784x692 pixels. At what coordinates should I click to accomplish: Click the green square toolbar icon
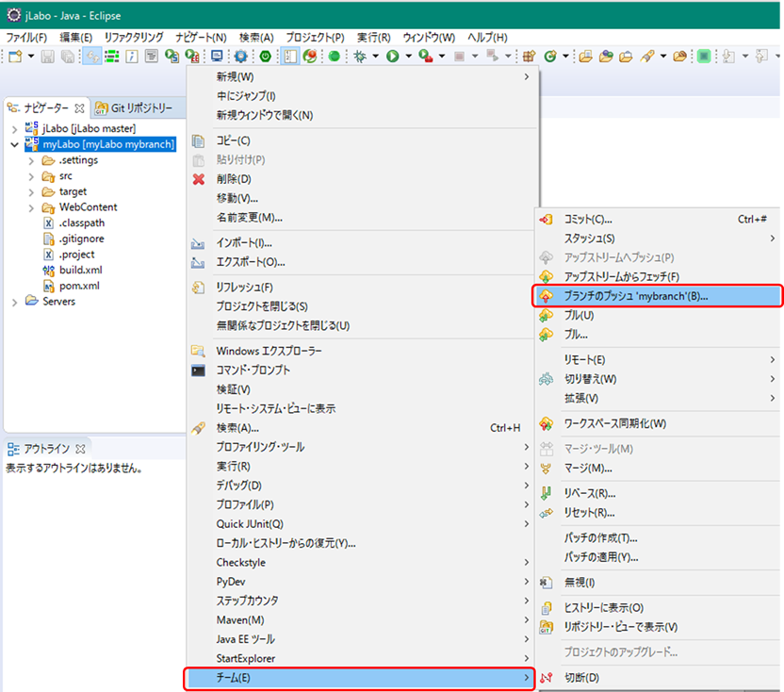(x=704, y=57)
